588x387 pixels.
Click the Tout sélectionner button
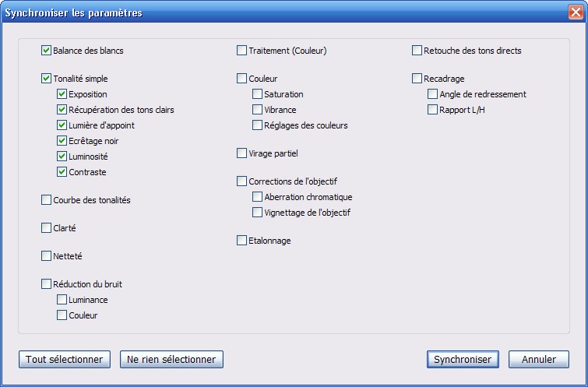point(64,359)
